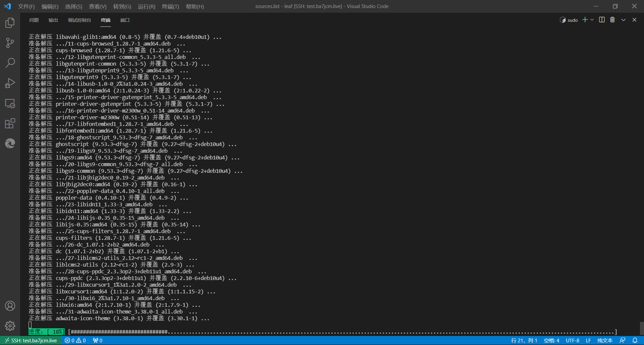Open the 查看(V) menu
644x345 pixels.
98,6
